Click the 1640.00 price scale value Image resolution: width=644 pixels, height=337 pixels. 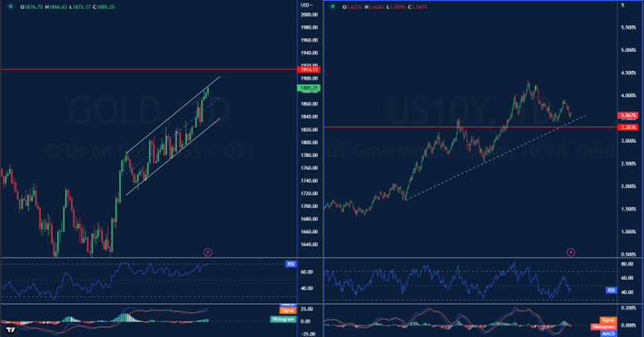[x=310, y=244]
